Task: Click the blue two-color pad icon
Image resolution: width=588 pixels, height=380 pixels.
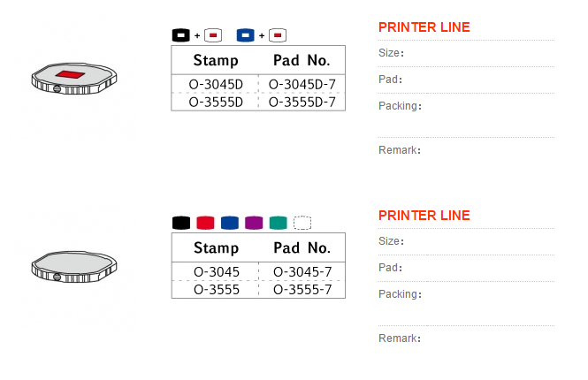Action: pyautogui.click(x=246, y=35)
